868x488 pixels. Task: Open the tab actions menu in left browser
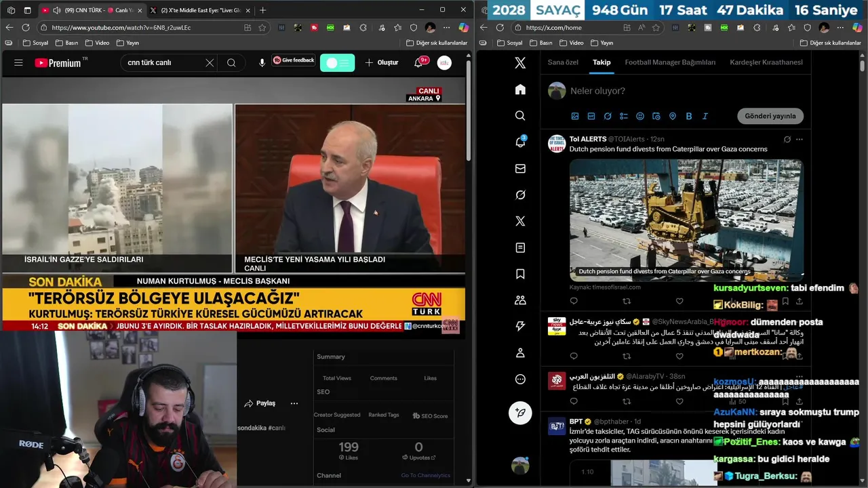(28, 10)
